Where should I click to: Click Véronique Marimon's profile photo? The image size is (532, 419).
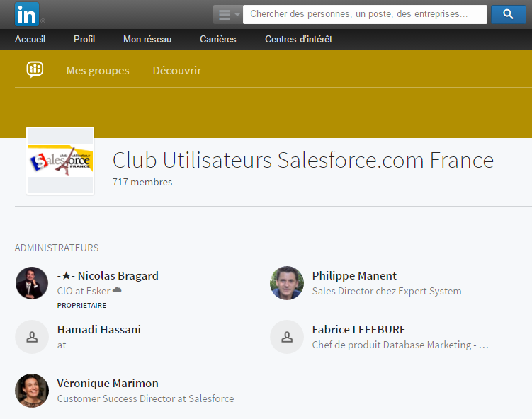(x=32, y=391)
